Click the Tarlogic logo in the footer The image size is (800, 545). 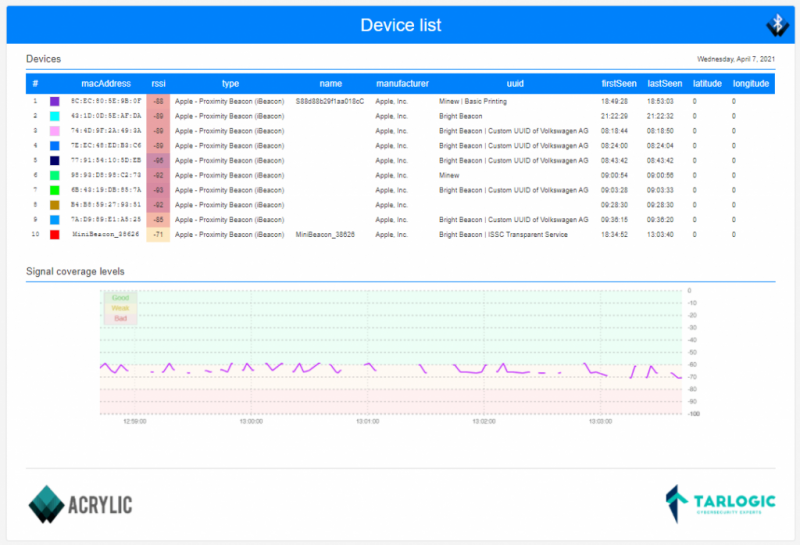[x=720, y=504]
